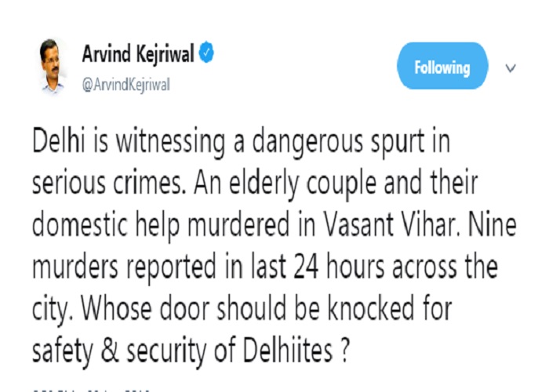The height and width of the screenshot is (392, 549).
Task: Click the word "murders" in the fourth line
Action: click(75, 267)
